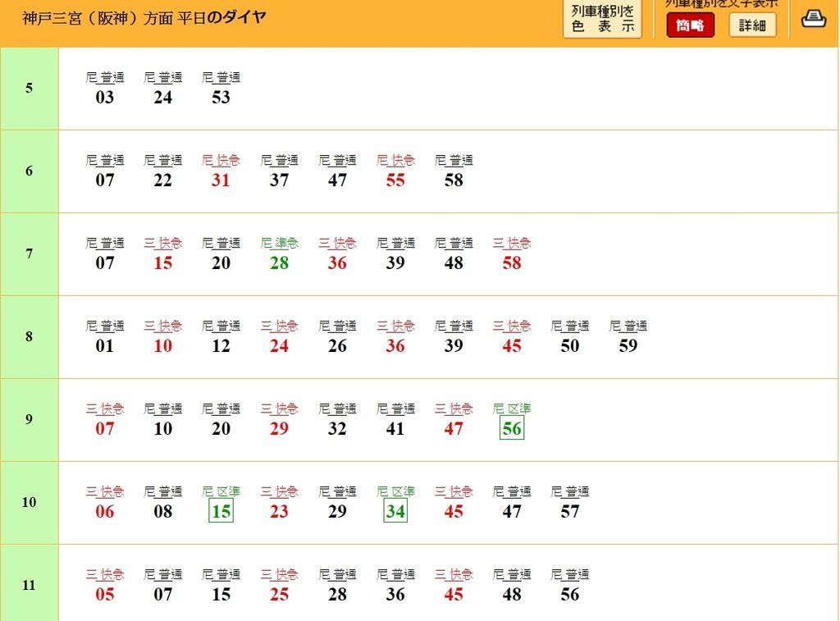Click the 11:56 普通 train time
This screenshot has height=621, width=840.
pos(570,595)
